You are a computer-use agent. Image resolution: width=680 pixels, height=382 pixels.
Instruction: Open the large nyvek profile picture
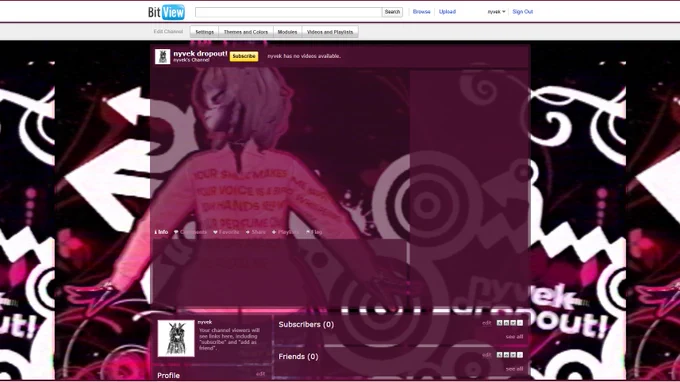pyautogui.click(x=176, y=339)
